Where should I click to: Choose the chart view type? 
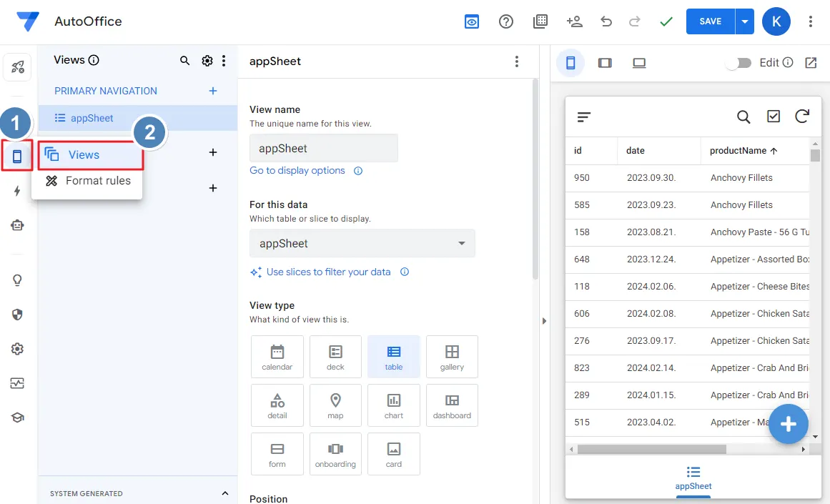click(x=393, y=405)
